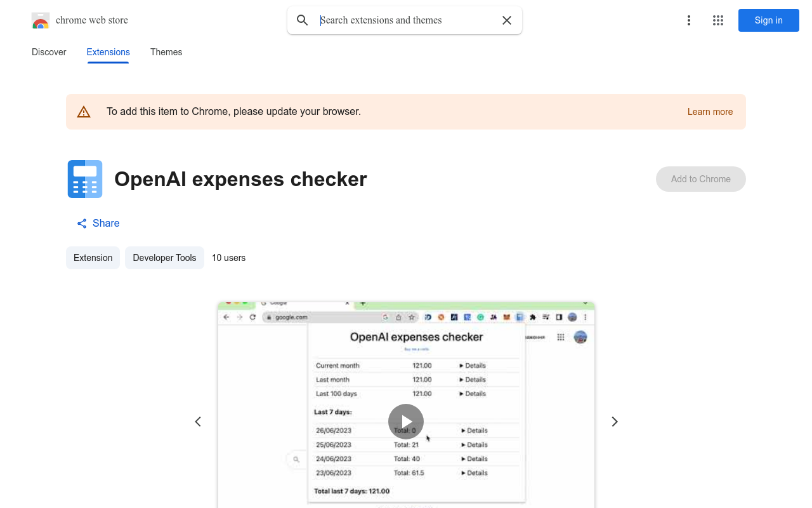Click the apps grid in preview page
The image size is (812, 508).
point(561,337)
